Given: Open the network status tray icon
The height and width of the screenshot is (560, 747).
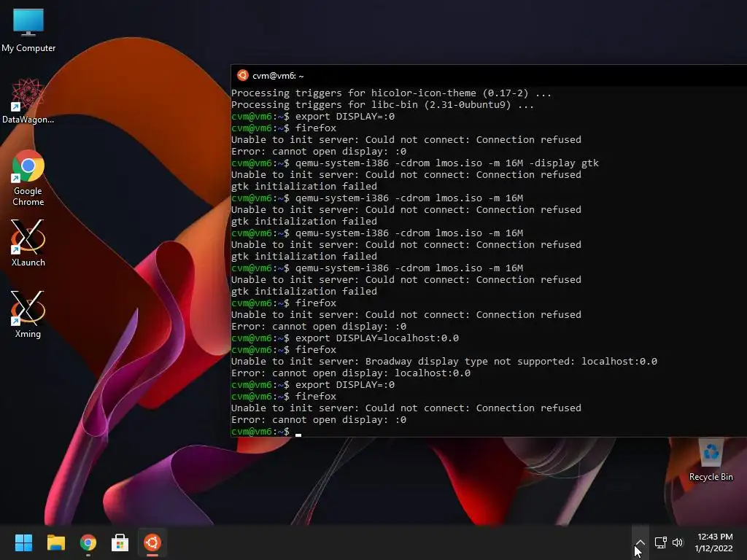Looking at the screenshot, I should 660,542.
